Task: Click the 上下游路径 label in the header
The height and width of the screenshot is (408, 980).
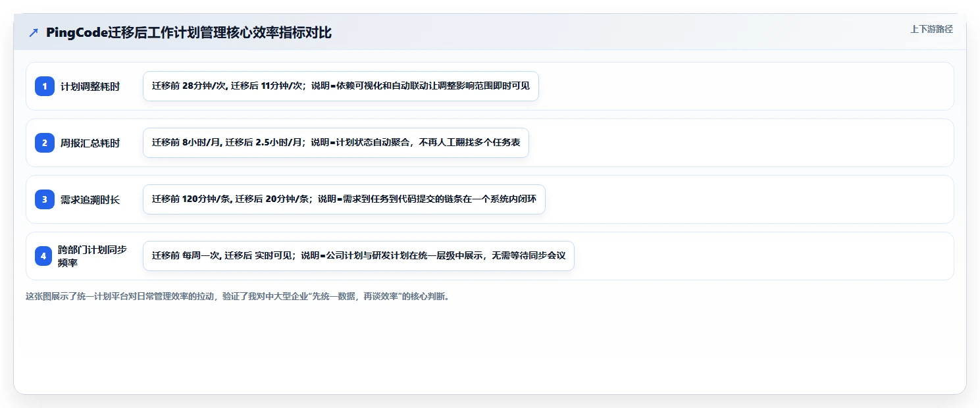Action: (931, 29)
